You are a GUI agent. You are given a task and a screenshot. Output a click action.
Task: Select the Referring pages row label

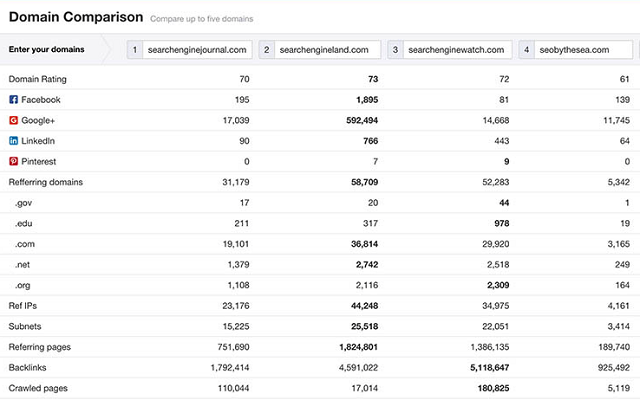[40, 347]
